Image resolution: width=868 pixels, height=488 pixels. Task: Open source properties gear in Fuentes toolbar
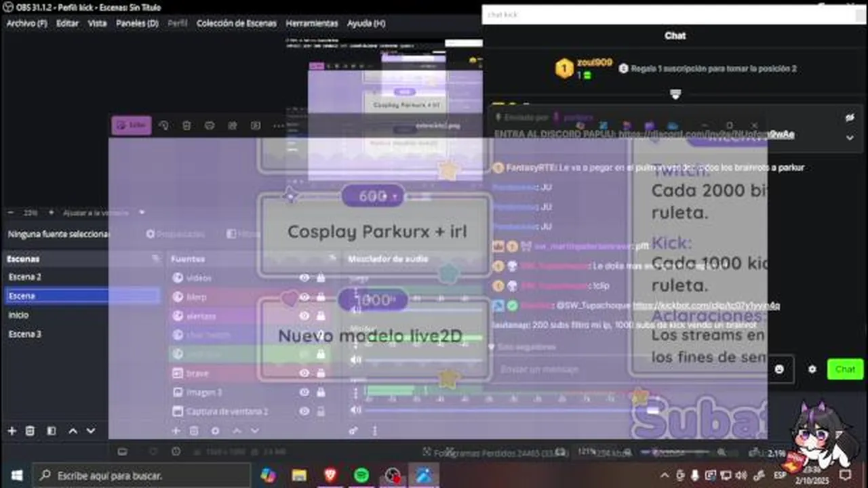coord(216,431)
